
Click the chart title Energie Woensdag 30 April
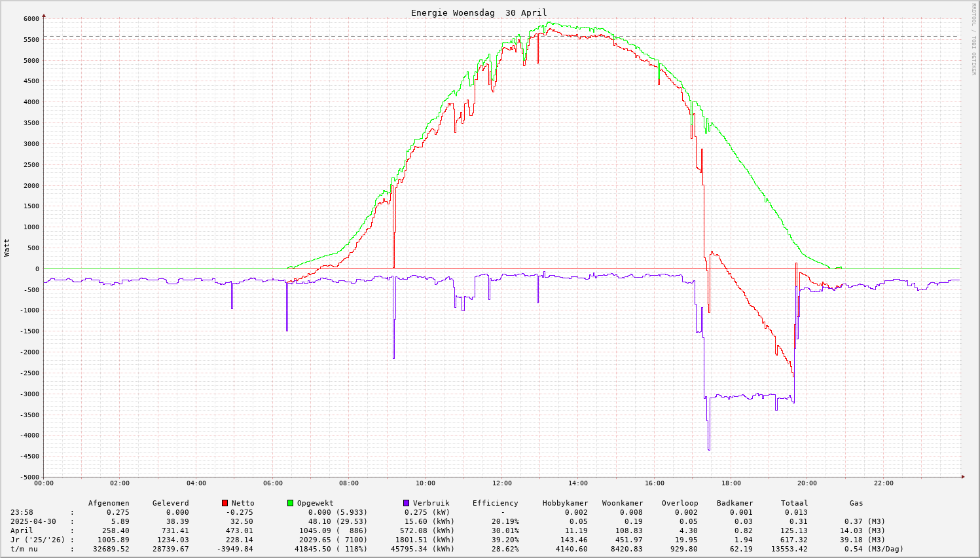479,13
